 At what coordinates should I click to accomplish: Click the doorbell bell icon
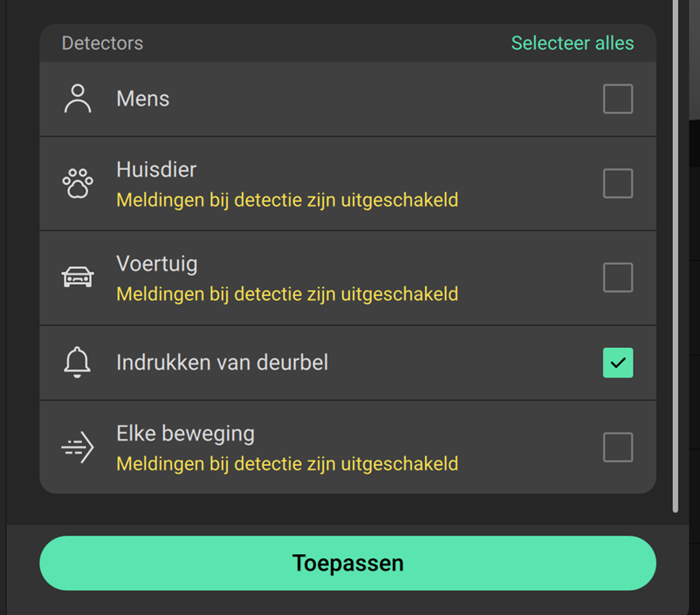click(x=78, y=362)
